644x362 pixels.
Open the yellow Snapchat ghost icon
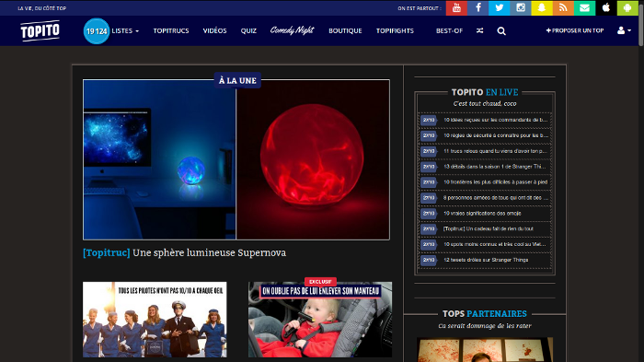[542, 7]
